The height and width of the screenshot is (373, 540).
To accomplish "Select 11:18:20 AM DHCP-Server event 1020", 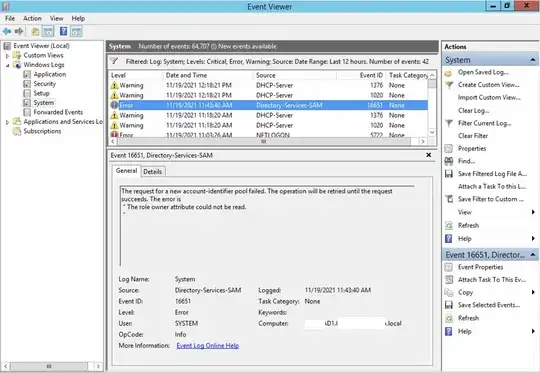I will pyautogui.click(x=269, y=125).
